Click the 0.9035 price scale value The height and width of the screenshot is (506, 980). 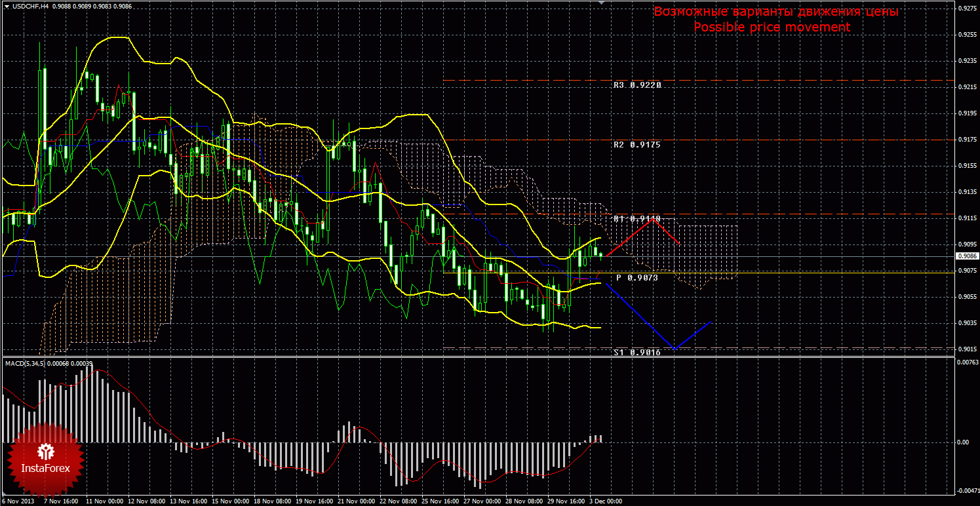coord(966,323)
